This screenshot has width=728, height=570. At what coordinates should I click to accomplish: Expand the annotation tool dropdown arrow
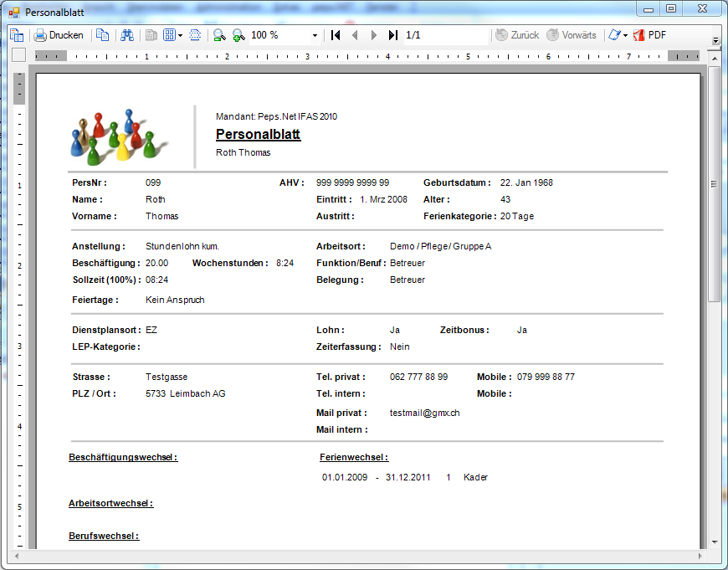point(625,35)
